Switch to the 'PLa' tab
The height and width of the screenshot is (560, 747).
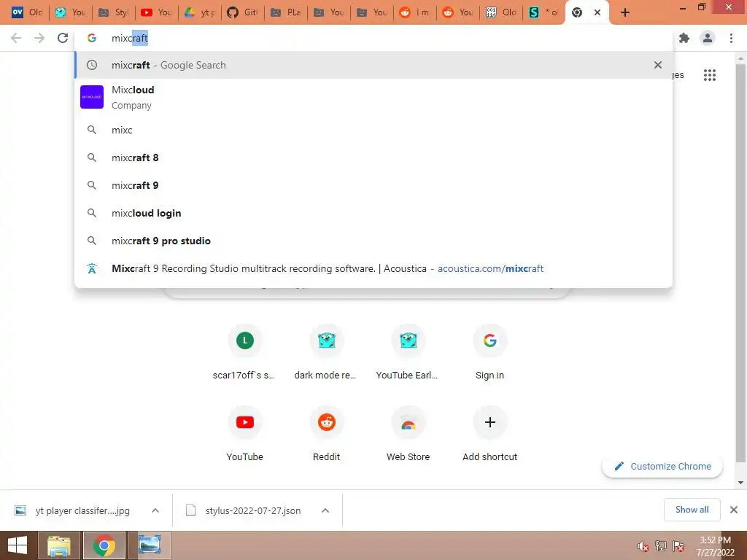[x=286, y=12]
